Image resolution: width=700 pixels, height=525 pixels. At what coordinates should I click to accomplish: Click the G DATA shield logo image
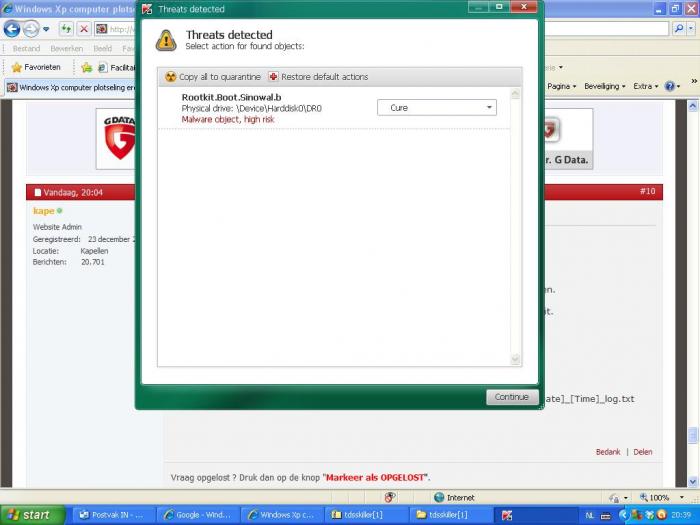point(117,138)
